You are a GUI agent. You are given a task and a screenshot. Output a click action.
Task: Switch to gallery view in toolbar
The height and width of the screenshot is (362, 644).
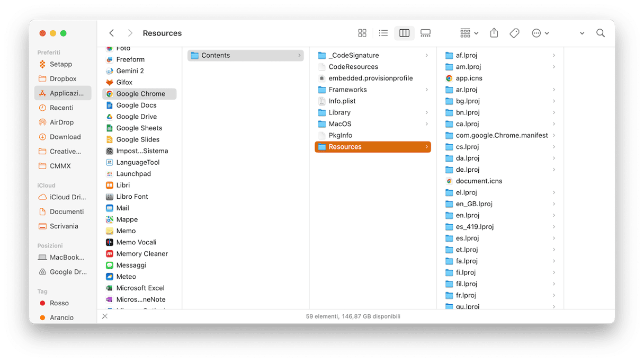[425, 33]
